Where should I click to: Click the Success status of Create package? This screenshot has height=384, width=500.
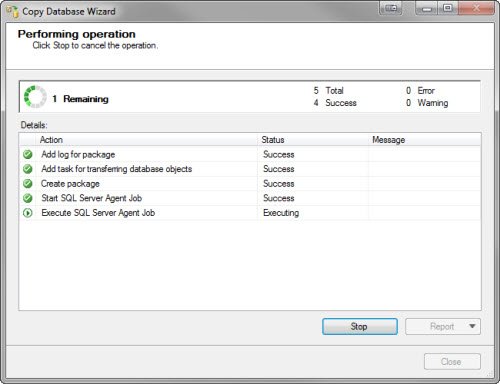[x=279, y=184]
